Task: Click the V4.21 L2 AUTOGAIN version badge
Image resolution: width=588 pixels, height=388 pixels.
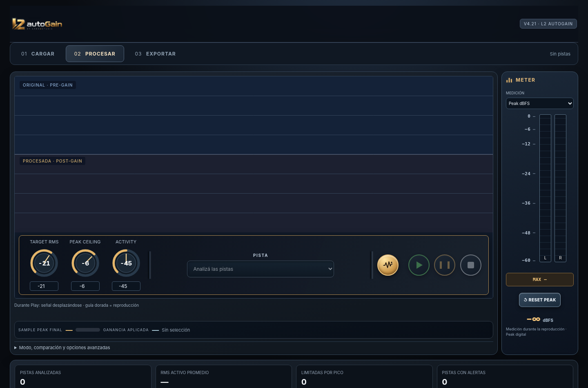Action: (548, 24)
